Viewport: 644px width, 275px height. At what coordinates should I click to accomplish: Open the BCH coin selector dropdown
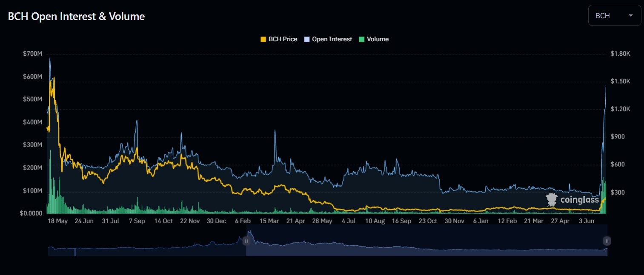pos(614,16)
